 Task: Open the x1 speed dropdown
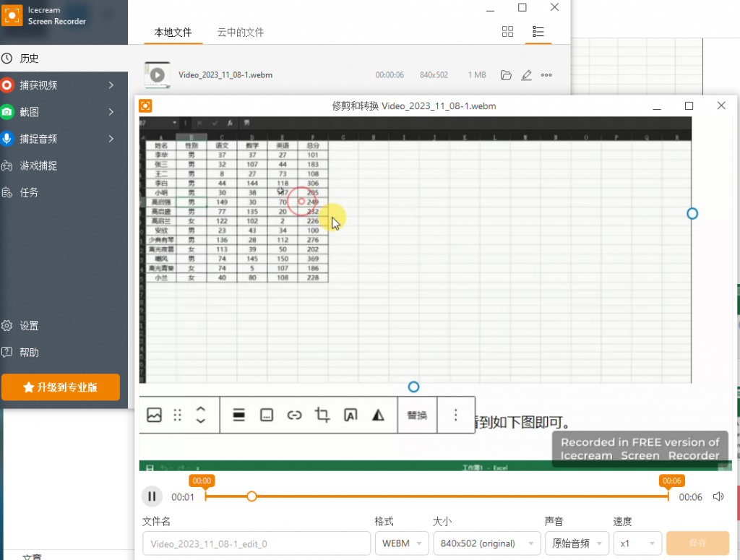(637, 543)
